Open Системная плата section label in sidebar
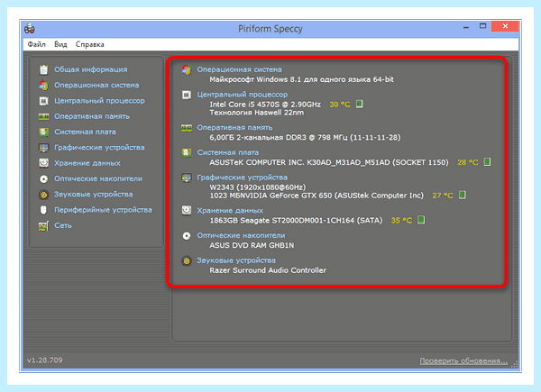The height and width of the screenshot is (392, 541). coord(85,132)
